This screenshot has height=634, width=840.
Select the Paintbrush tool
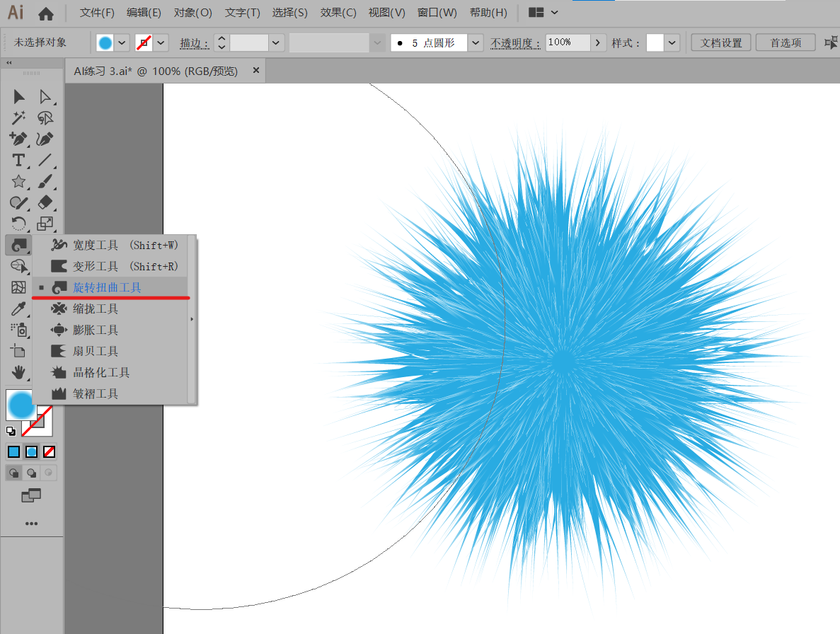click(x=45, y=182)
